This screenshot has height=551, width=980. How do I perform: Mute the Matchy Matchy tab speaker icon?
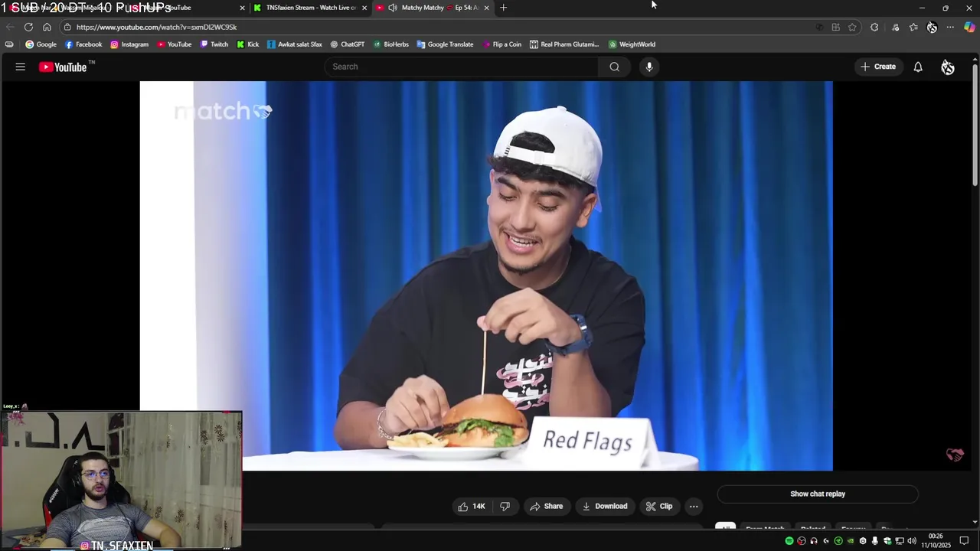[393, 8]
